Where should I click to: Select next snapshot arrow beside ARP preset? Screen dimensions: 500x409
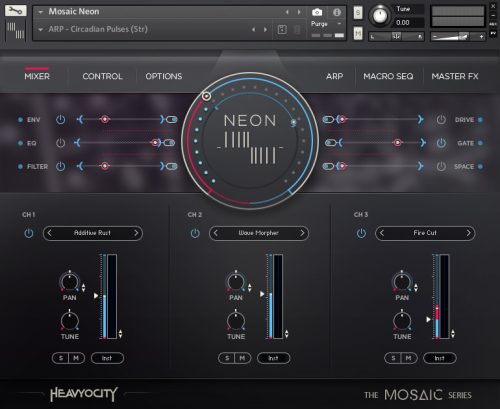tap(265, 30)
